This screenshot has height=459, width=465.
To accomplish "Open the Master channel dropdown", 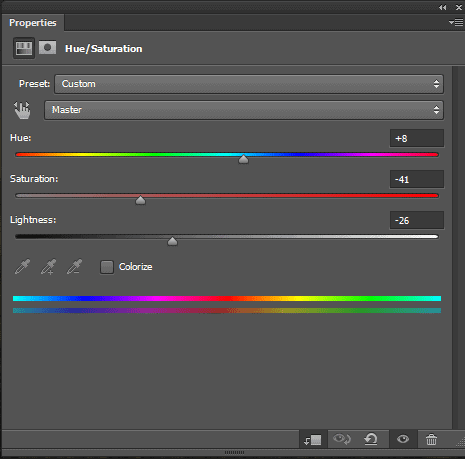I will tap(244, 110).
